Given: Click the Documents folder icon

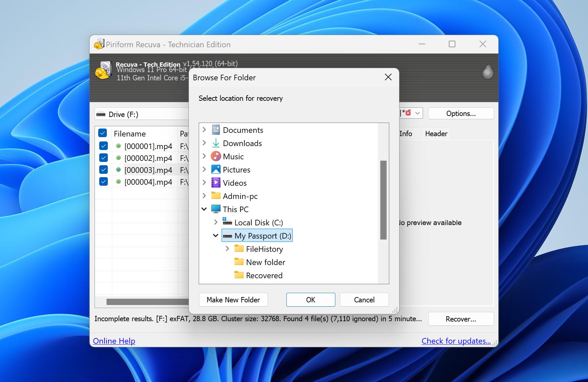Looking at the screenshot, I should (216, 130).
